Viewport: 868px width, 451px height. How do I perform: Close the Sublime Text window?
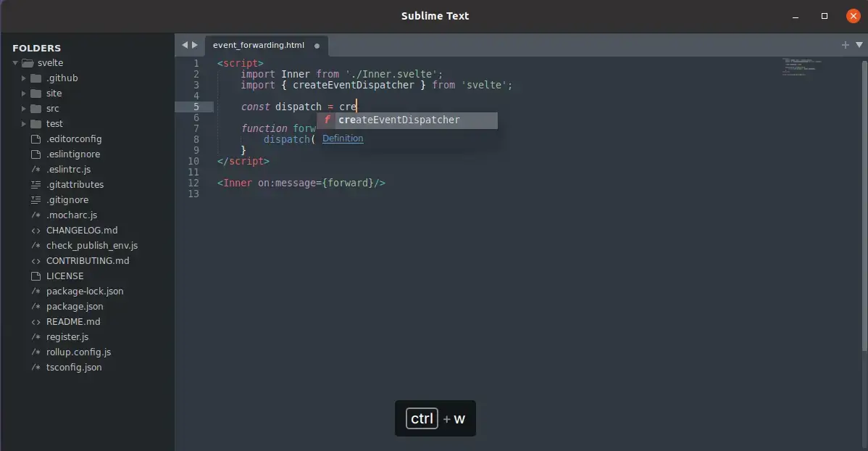(853, 16)
